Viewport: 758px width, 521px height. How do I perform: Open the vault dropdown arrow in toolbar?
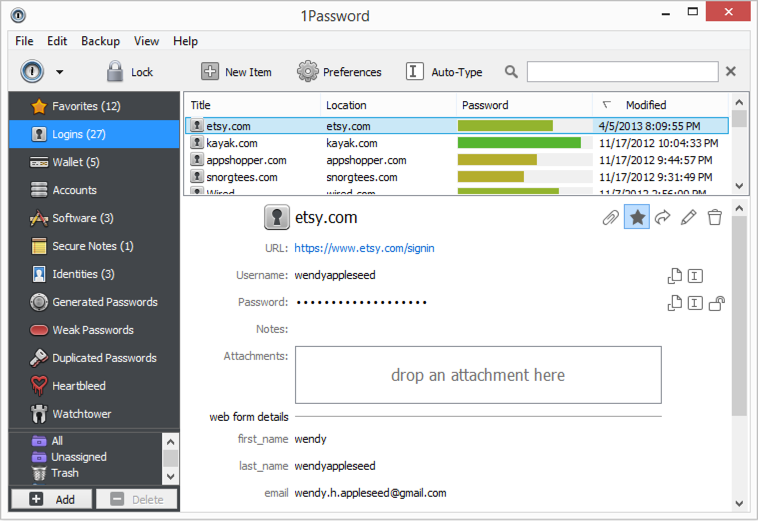(59, 72)
